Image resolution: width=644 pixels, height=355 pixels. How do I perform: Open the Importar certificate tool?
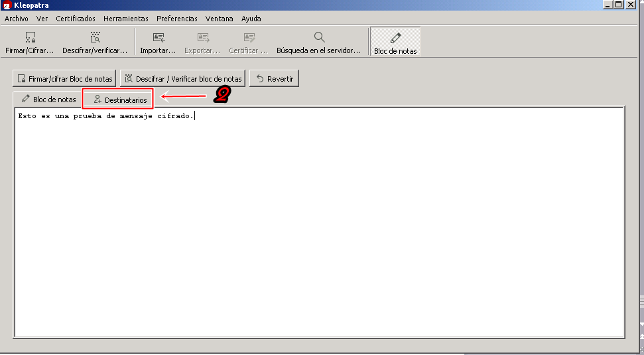click(158, 42)
